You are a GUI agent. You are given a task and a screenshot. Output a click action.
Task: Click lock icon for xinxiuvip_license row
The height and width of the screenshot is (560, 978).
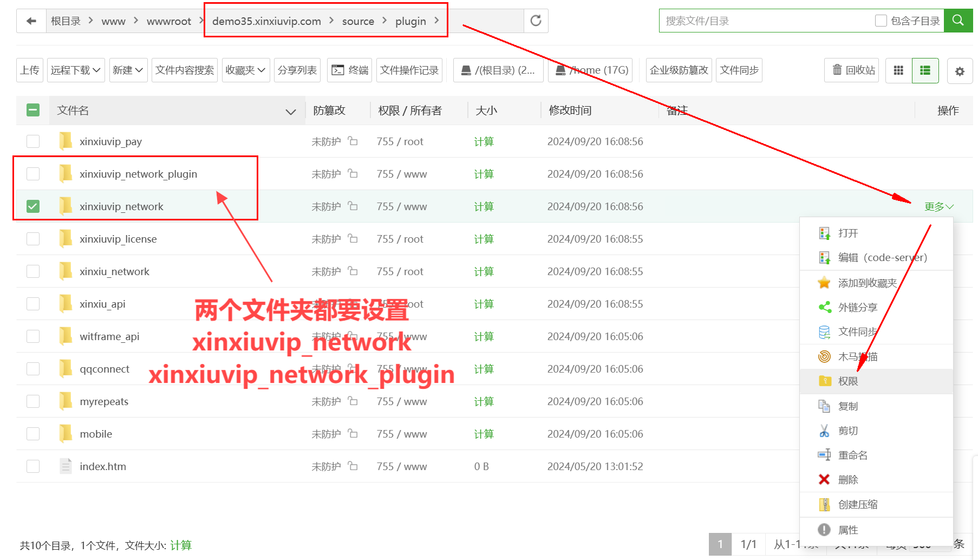click(x=353, y=238)
